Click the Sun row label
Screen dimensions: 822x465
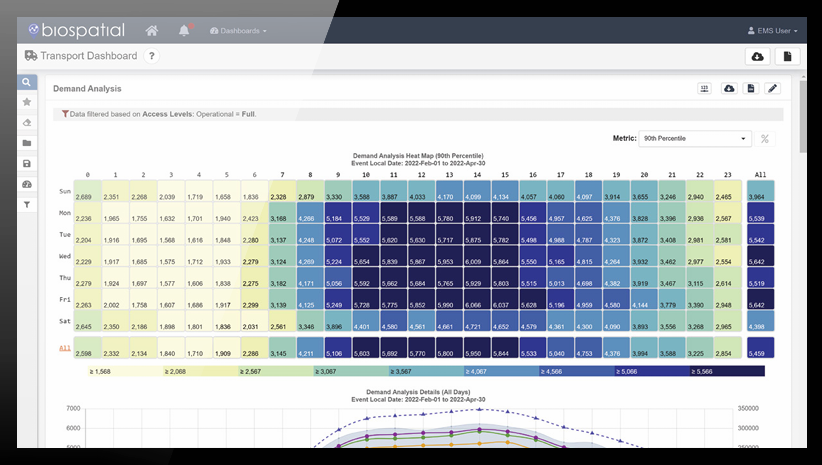point(65,191)
